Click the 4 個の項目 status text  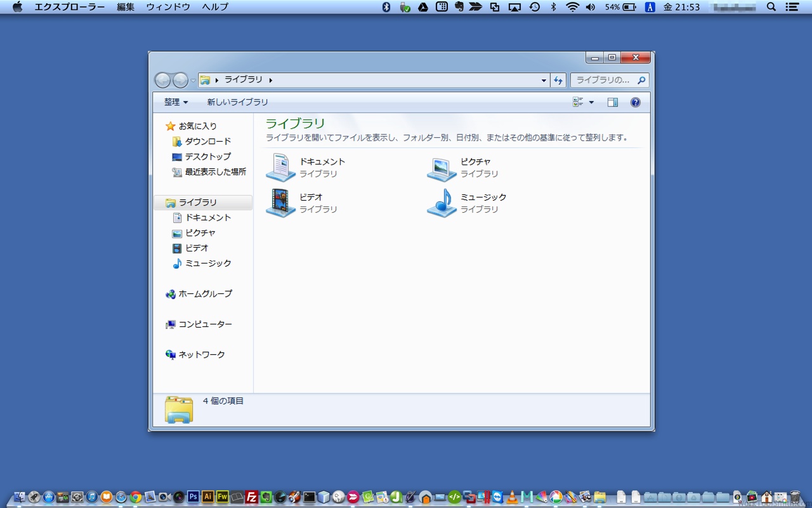pos(223,401)
